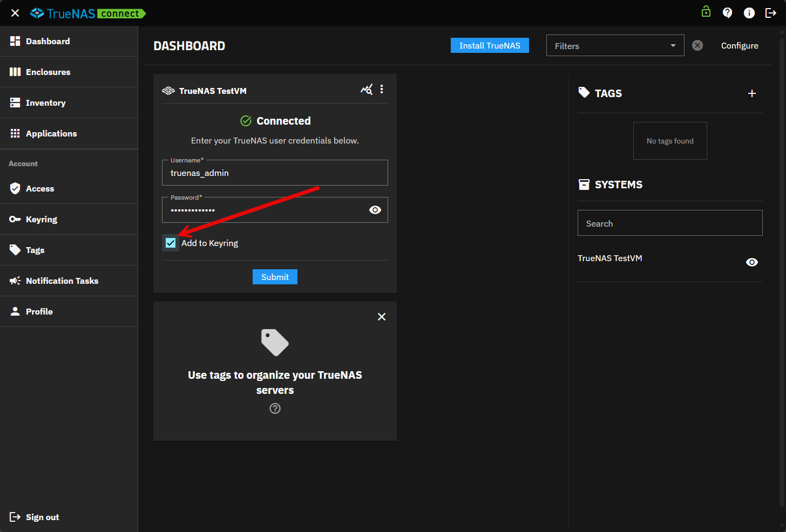The image size is (786, 532).
Task: Open Access in sidebar
Action: 69,188
